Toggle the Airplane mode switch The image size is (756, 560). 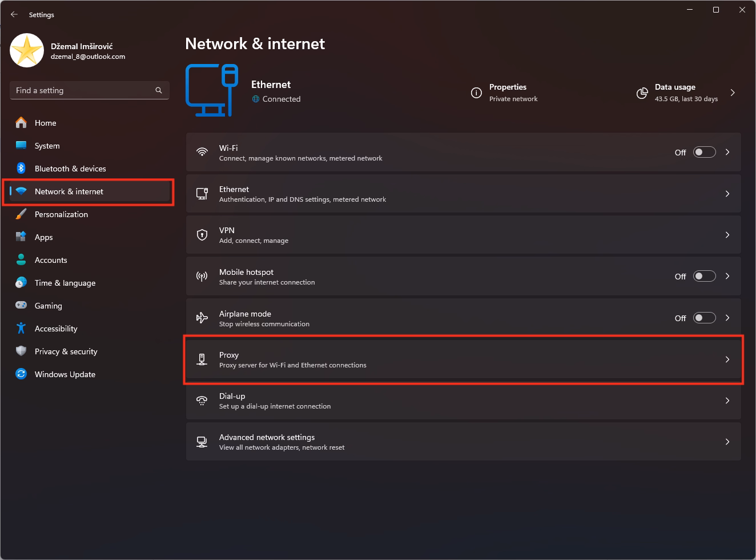click(704, 318)
